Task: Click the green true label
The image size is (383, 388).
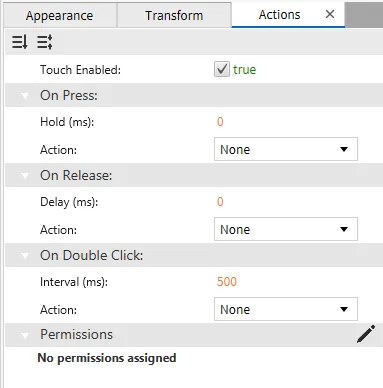Action: (244, 70)
